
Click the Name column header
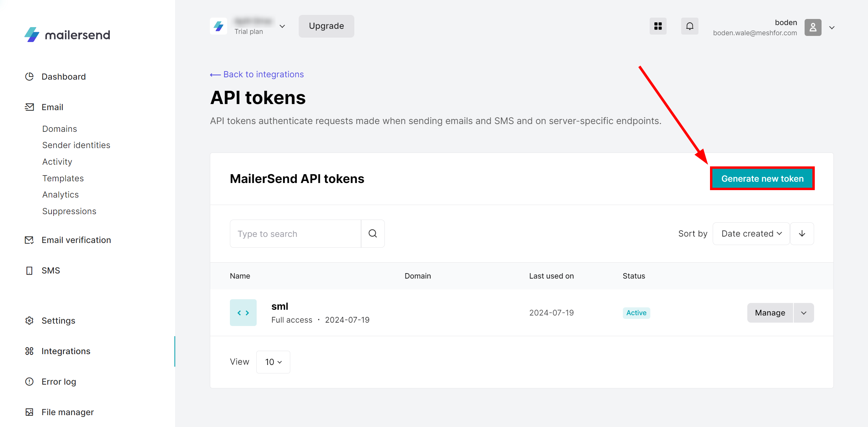[240, 276]
